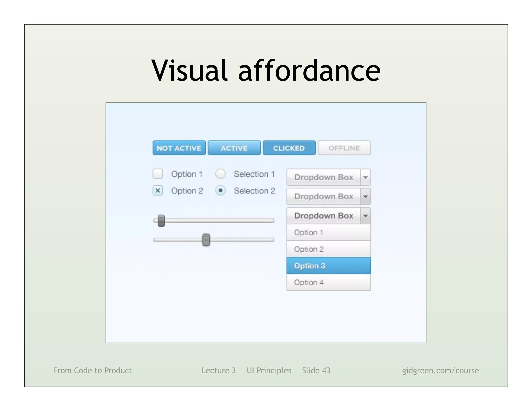Select the Selection 2 radio button
532x411 pixels.
point(221,190)
